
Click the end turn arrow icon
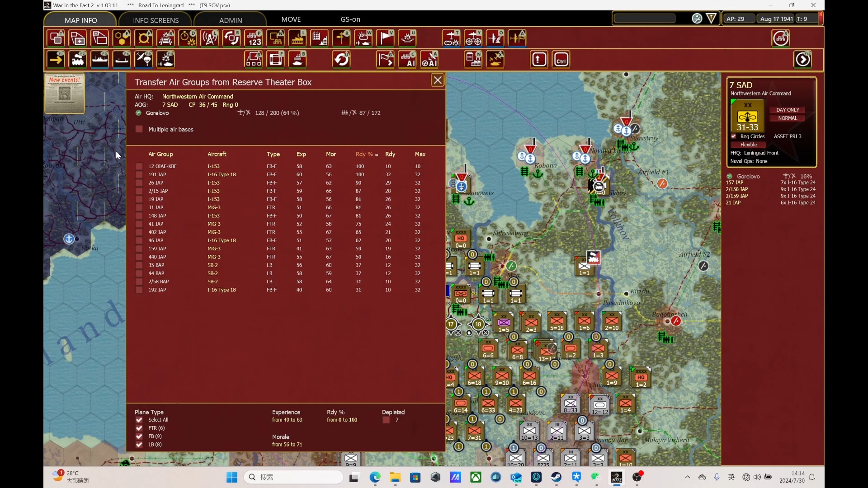click(803, 60)
